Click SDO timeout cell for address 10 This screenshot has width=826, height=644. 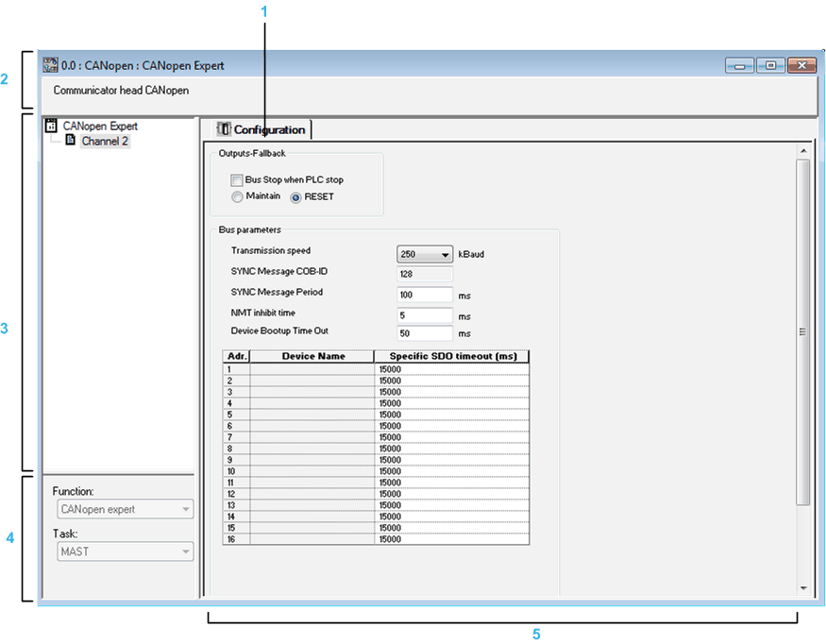452,471
